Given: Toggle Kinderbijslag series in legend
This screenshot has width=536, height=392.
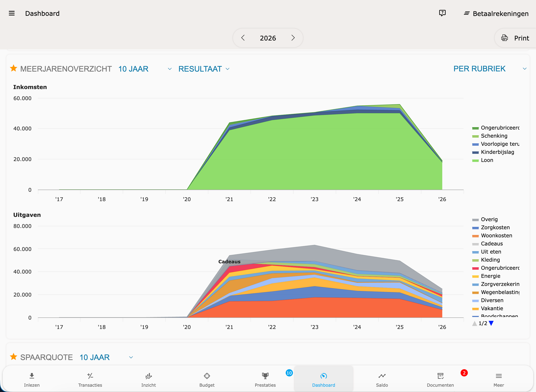Looking at the screenshot, I should tap(493, 152).
